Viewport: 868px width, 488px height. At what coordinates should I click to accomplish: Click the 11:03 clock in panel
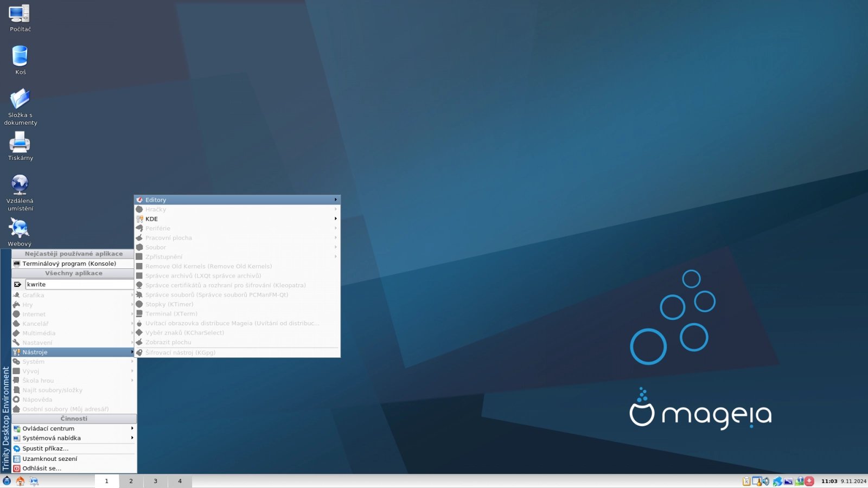pos(829,481)
